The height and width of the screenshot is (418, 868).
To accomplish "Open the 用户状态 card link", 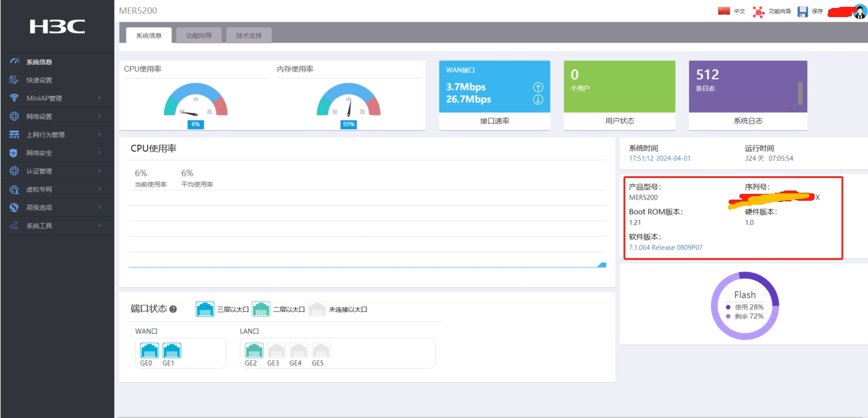I will click(x=620, y=121).
